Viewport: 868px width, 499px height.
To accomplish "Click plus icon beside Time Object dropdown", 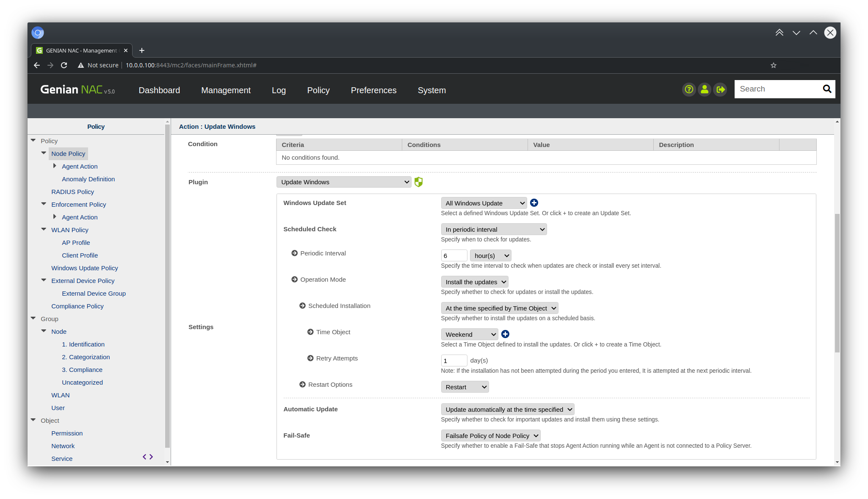I will [505, 334].
